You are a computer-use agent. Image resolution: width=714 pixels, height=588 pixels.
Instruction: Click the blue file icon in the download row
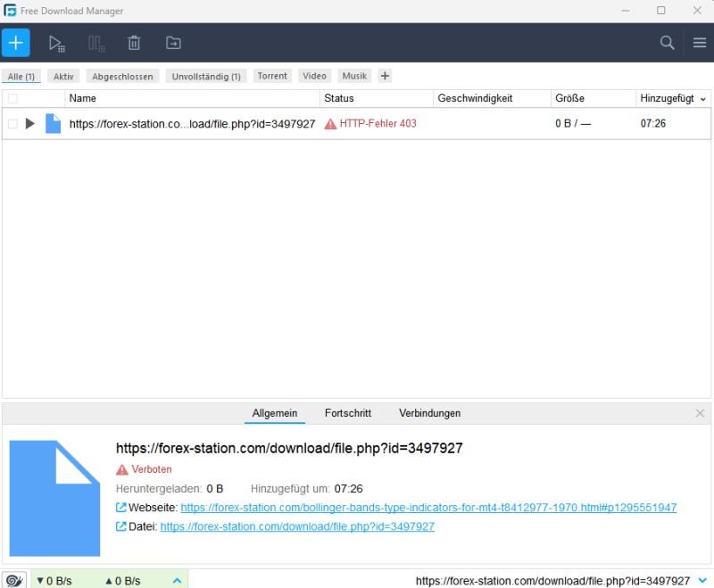click(x=54, y=123)
